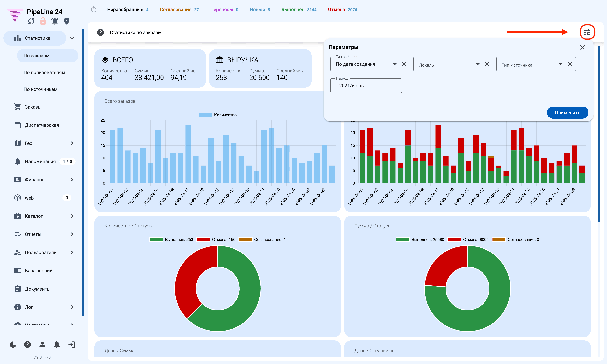Click the map pin location icon
Viewport: 607px width, 364px height.
(x=66, y=21)
